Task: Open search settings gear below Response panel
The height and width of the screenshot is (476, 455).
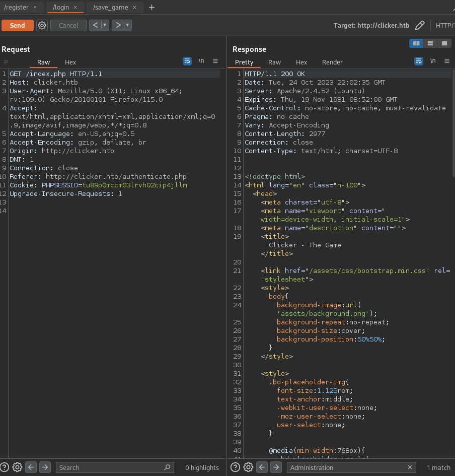Action: coord(248,467)
